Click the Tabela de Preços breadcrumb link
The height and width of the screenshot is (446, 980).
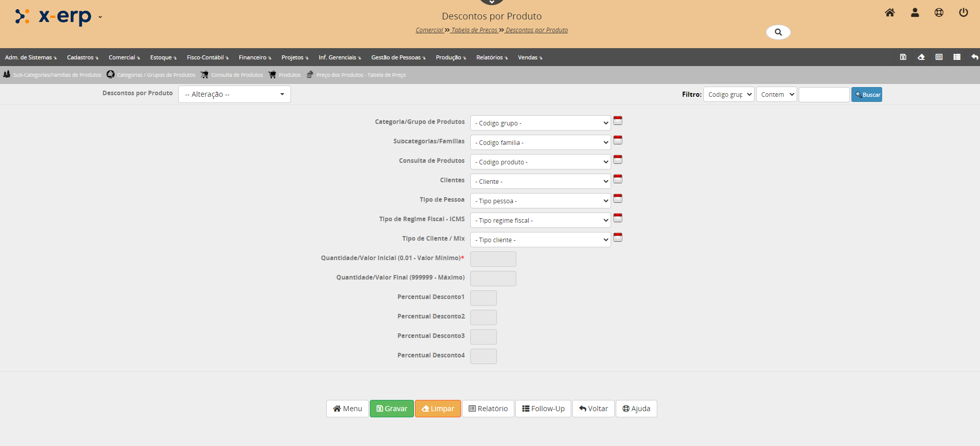474,30
